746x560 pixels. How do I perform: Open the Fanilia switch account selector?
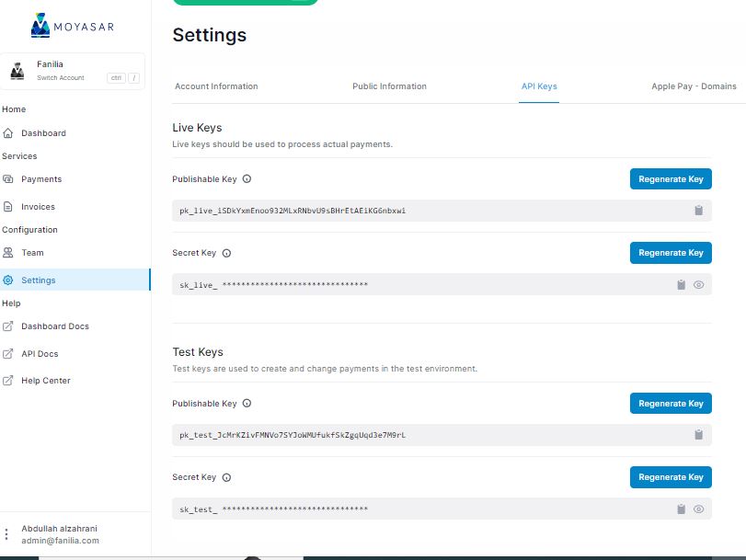coord(75,71)
